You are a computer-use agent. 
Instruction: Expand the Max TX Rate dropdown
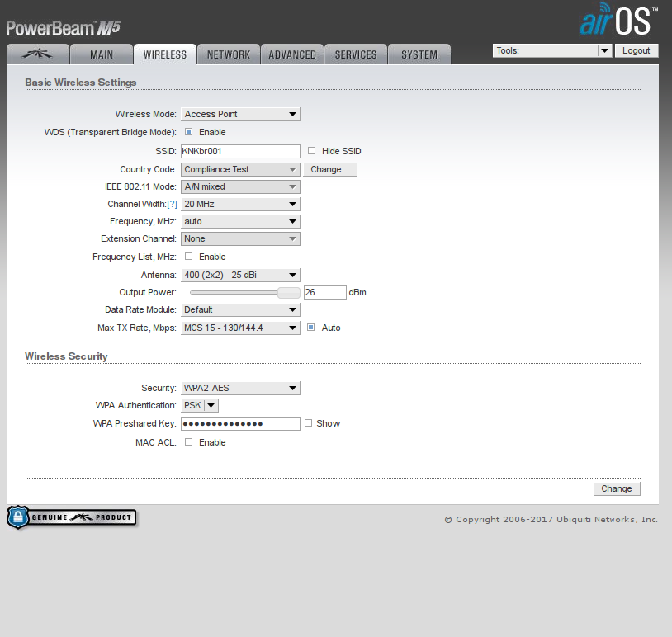click(240, 328)
